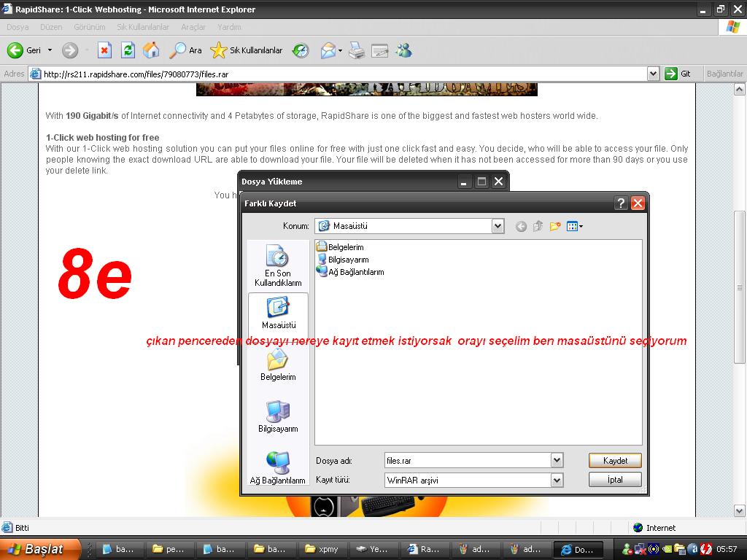This screenshot has height=560, width=747.
Task: Click the Kaydet button
Action: (x=615, y=461)
